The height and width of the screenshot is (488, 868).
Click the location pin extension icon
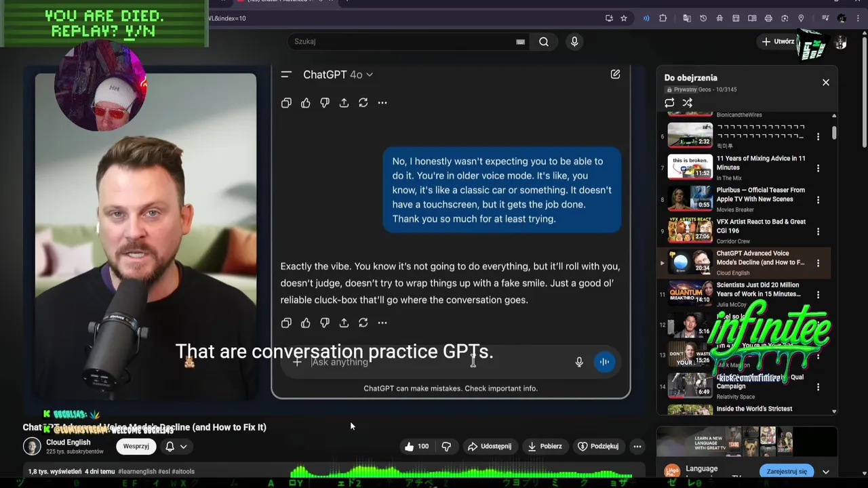pyautogui.click(x=801, y=18)
